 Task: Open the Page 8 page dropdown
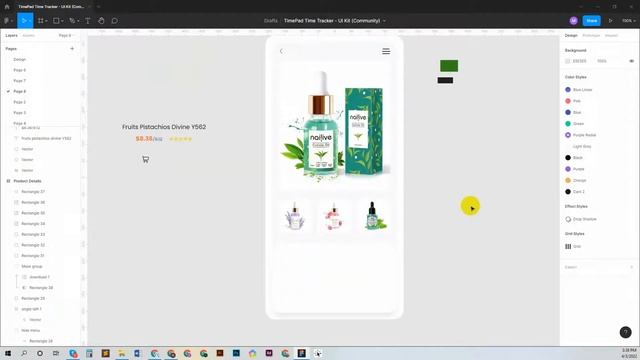[x=67, y=36]
